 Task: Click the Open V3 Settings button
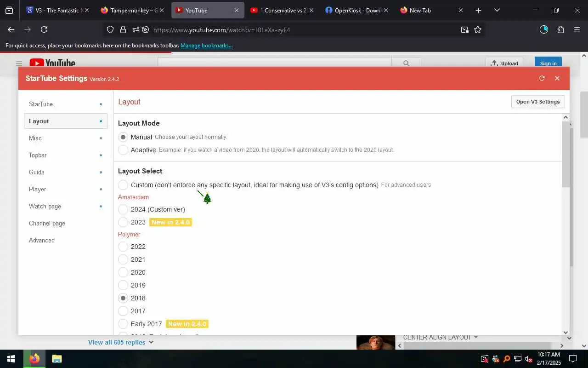click(x=538, y=102)
